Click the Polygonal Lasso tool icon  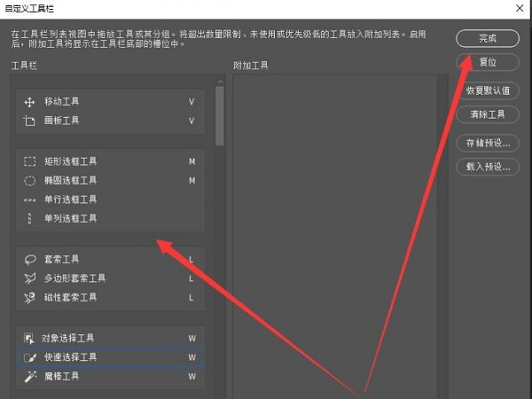pos(30,278)
